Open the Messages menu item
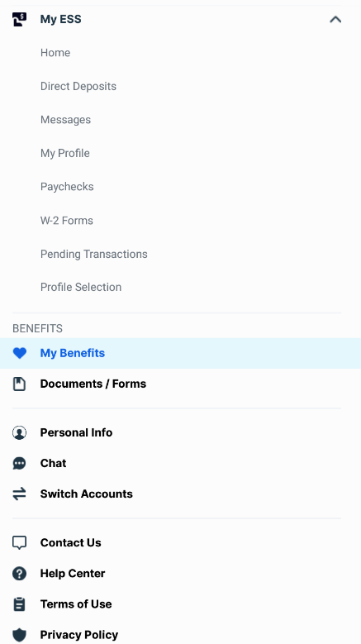Viewport: 361px width, 644px height. 65,120
